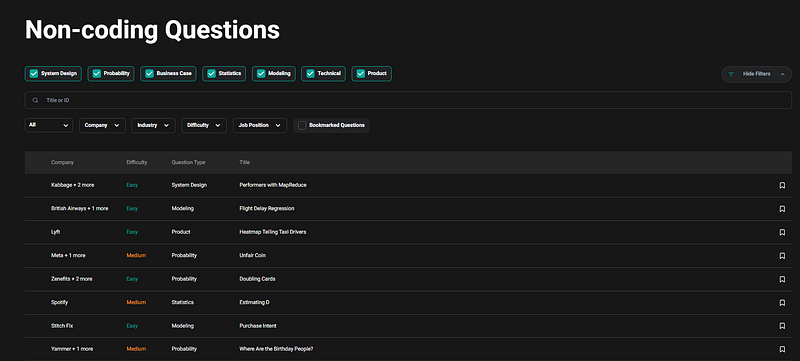Open the Estimating D question
Image resolution: width=800 pixels, height=361 pixels.
[255, 302]
